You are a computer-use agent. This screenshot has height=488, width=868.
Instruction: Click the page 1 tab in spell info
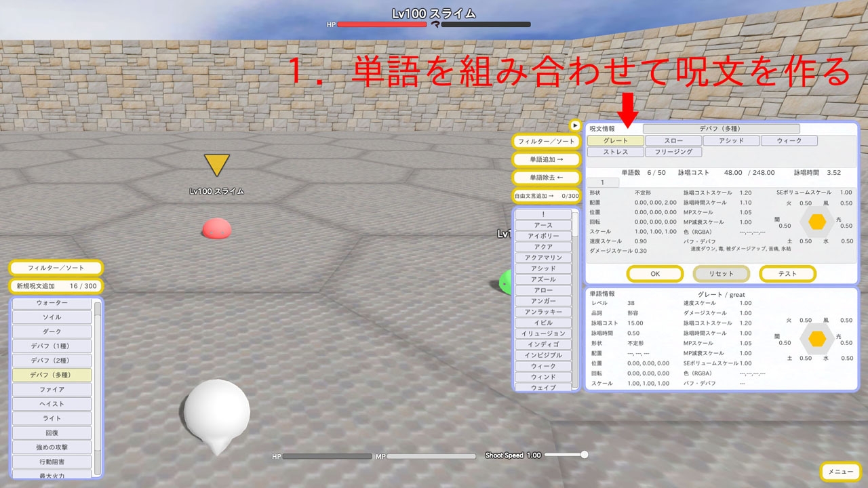pos(602,183)
